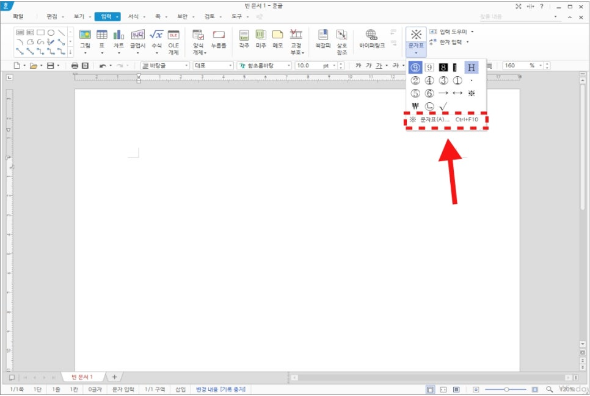Open the 서식 menu
Viewport: 590px width, 396px height.
tap(133, 17)
